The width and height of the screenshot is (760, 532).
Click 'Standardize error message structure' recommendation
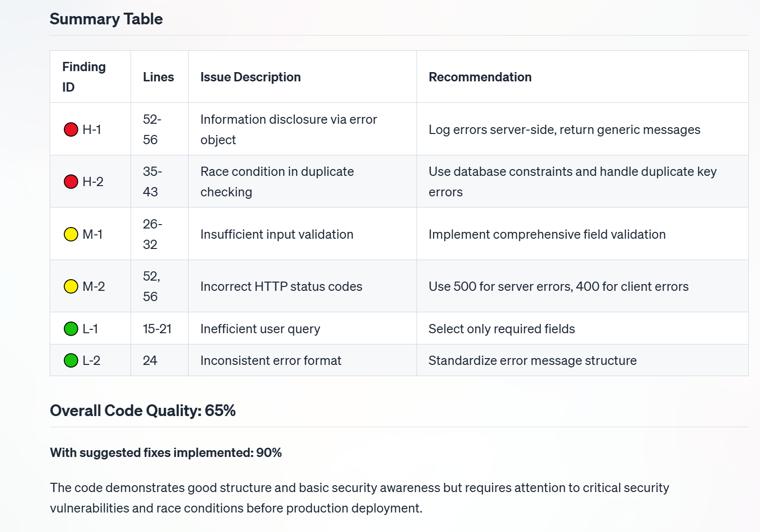pos(532,361)
